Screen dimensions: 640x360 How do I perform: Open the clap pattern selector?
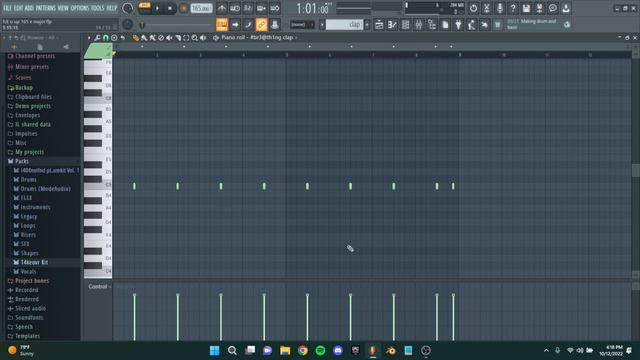pos(344,25)
